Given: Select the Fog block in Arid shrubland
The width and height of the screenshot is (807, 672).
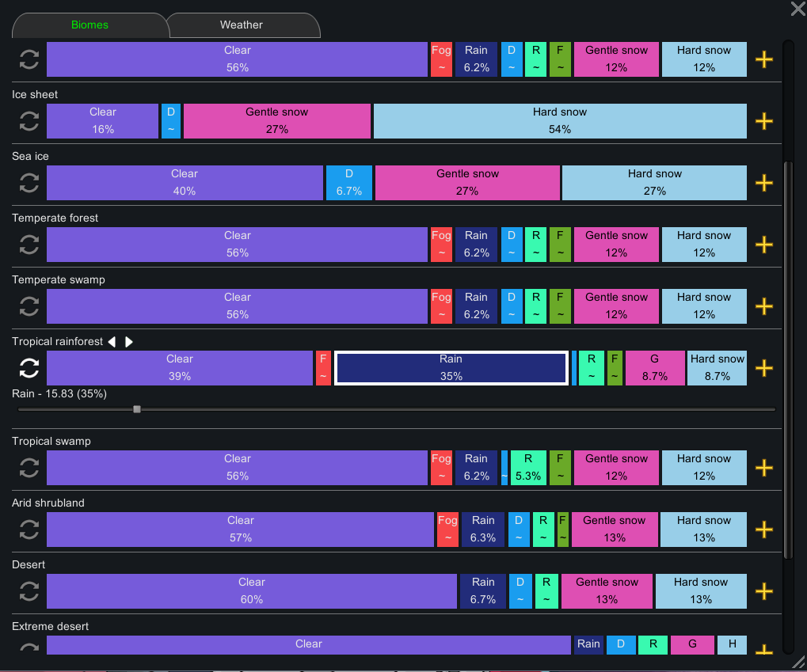Looking at the screenshot, I should pos(447,530).
